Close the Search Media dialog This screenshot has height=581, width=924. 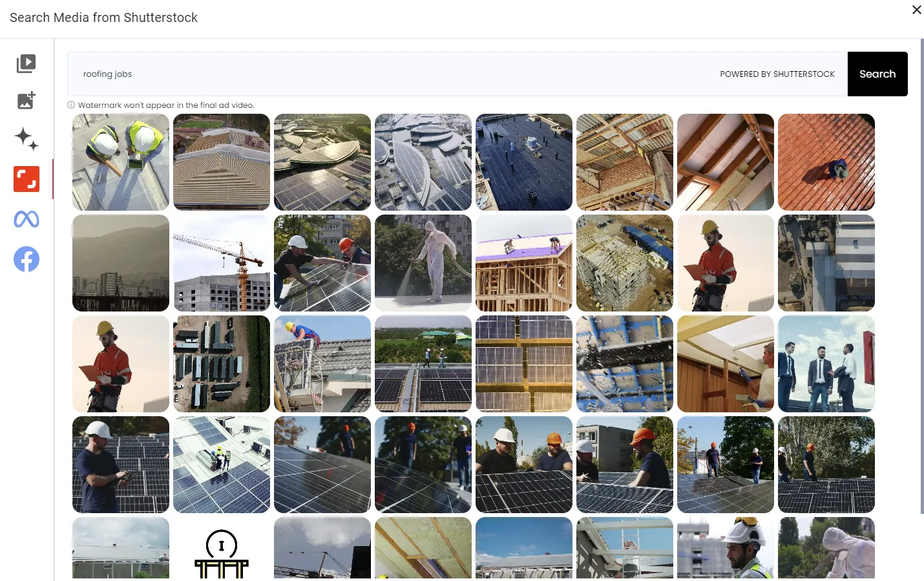tap(916, 10)
